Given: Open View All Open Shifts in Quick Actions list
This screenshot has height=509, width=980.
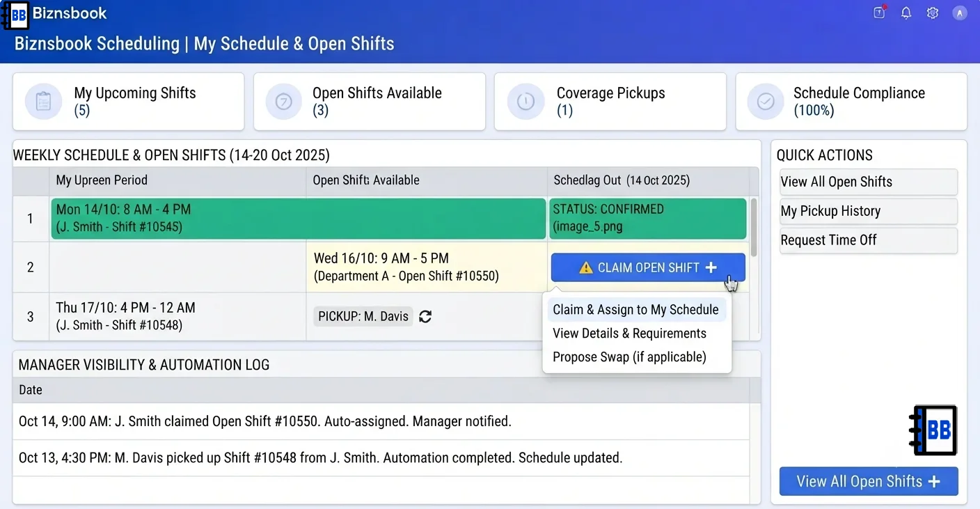Looking at the screenshot, I should 869,182.
